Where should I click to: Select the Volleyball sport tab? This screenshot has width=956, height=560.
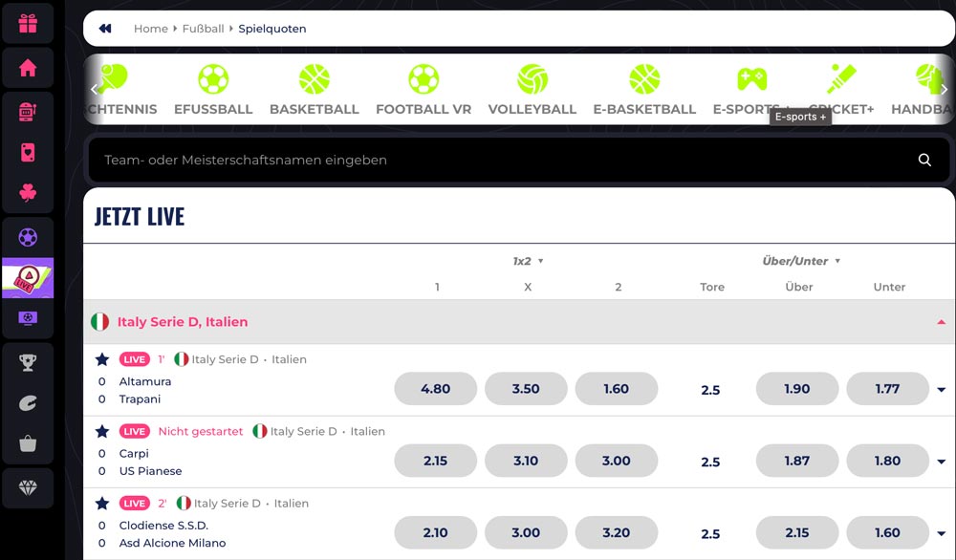click(x=532, y=91)
